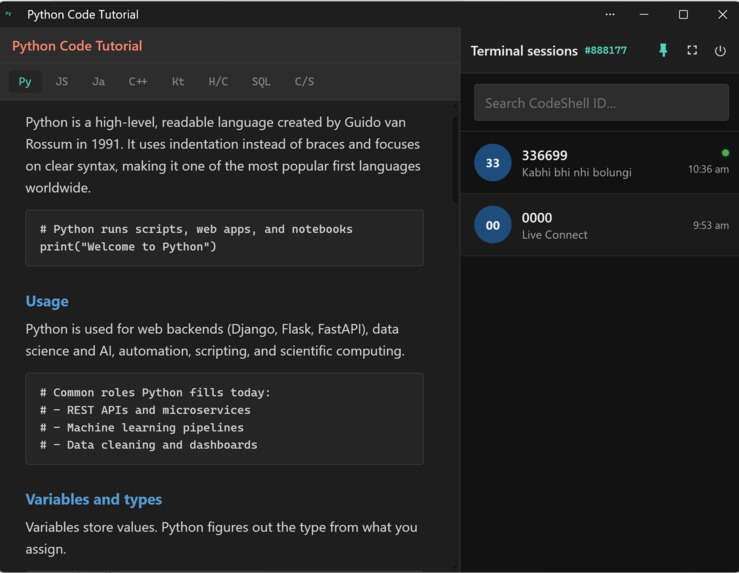
Task: Click the Variables and types heading
Action: click(94, 499)
